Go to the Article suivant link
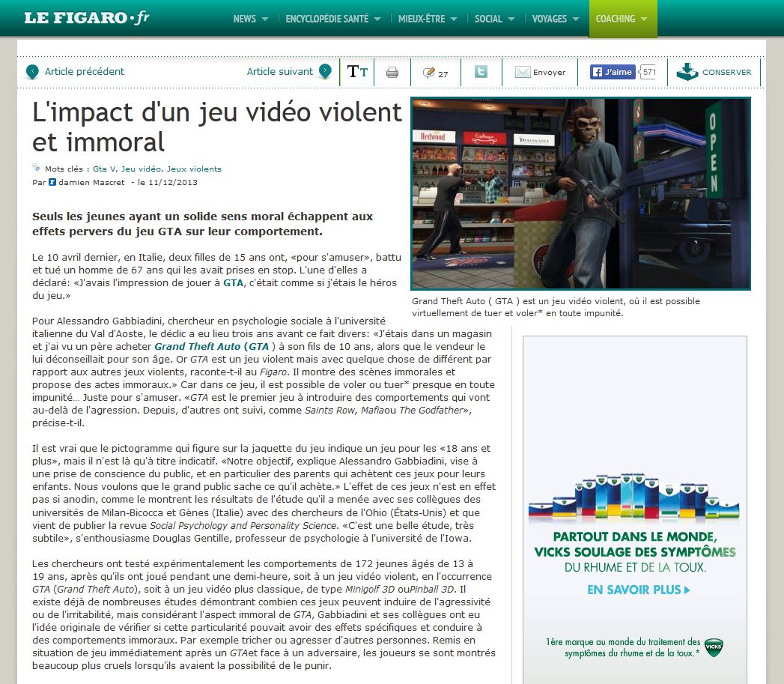 279,72
